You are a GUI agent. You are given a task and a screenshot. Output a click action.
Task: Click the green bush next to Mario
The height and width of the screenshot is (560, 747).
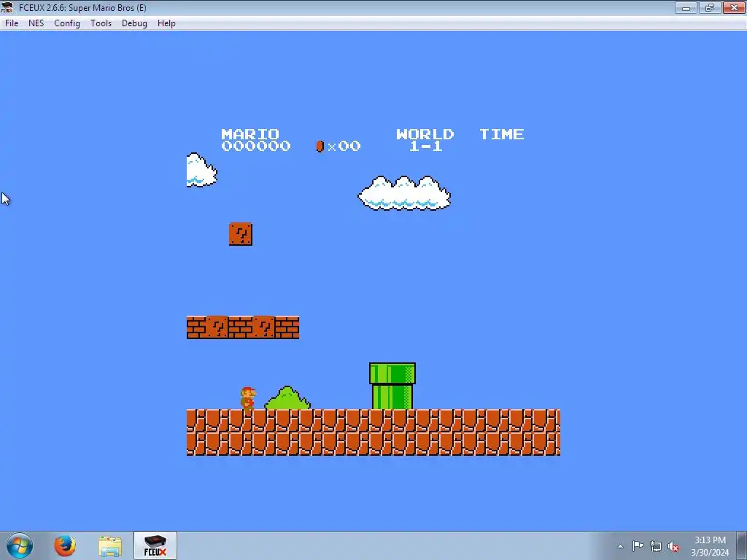[x=287, y=397]
